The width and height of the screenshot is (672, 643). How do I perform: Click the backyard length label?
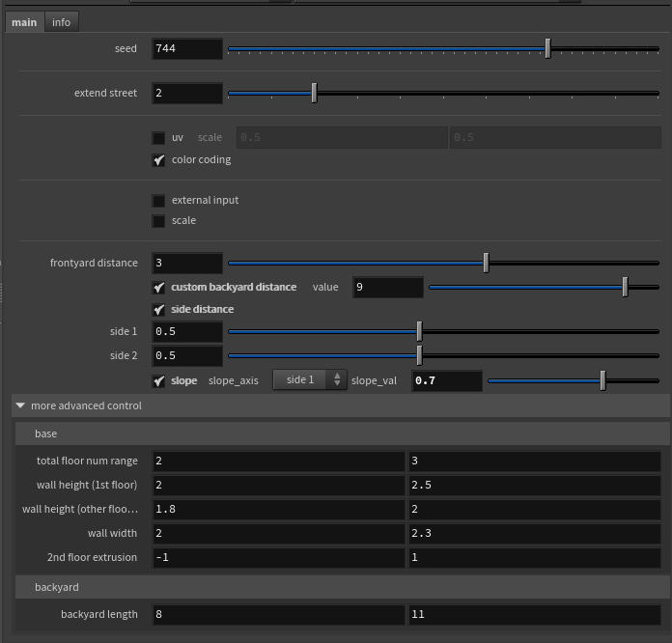click(x=99, y=614)
